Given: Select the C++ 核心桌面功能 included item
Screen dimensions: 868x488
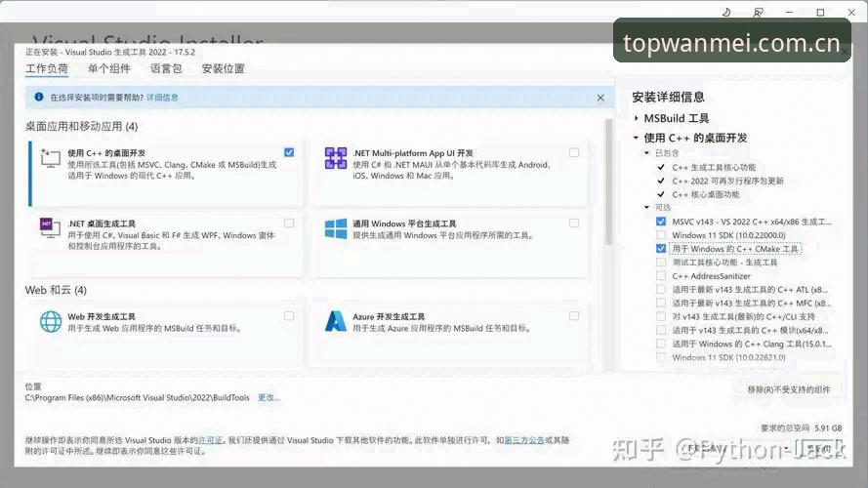Looking at the screenshot, I should pos(706,194).
